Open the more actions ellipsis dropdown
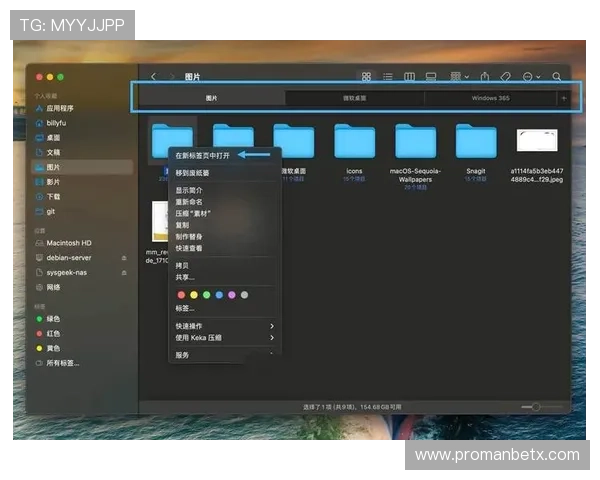Screen dimensions: 600x480 click(531, 76)
